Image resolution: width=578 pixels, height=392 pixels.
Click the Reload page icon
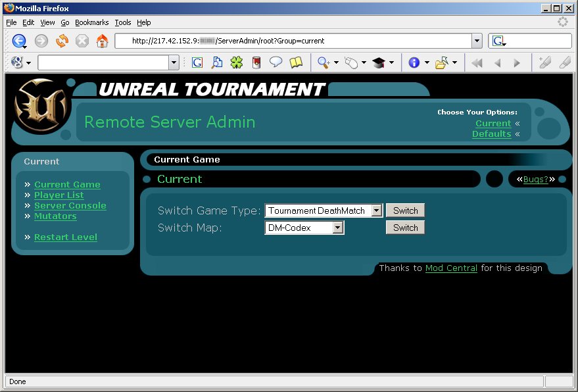click(62, 41)
